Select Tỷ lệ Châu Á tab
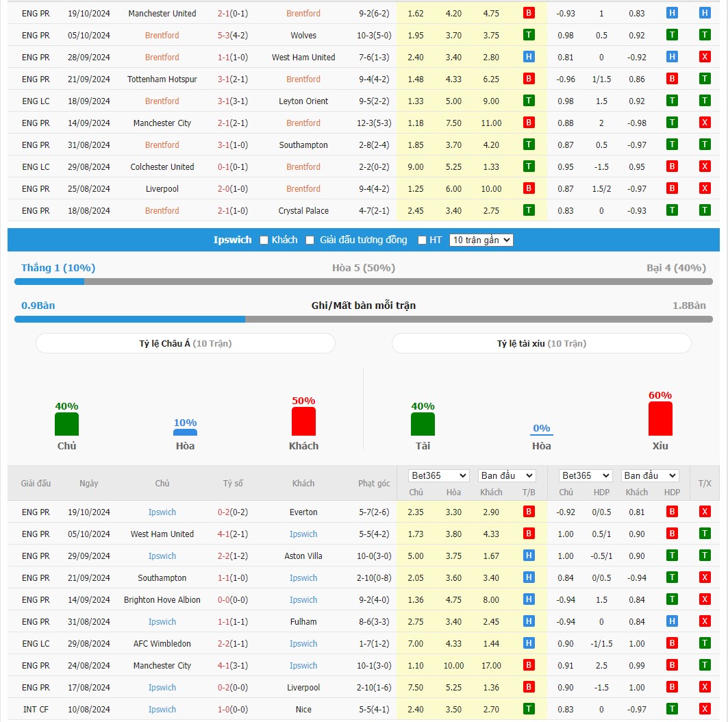The height and width of the screenshot is (722, 728). (x=185, y=344)
